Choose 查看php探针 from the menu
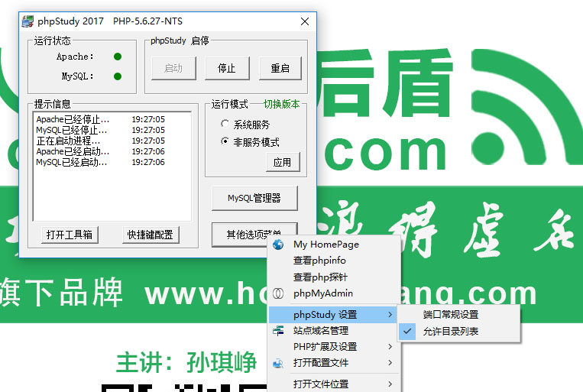Viewport: 583px width, 392px height. coord(334,277)
